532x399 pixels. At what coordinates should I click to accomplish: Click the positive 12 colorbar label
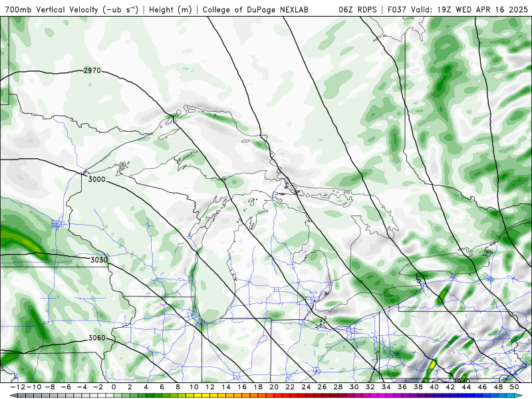[x=210, y=387]
